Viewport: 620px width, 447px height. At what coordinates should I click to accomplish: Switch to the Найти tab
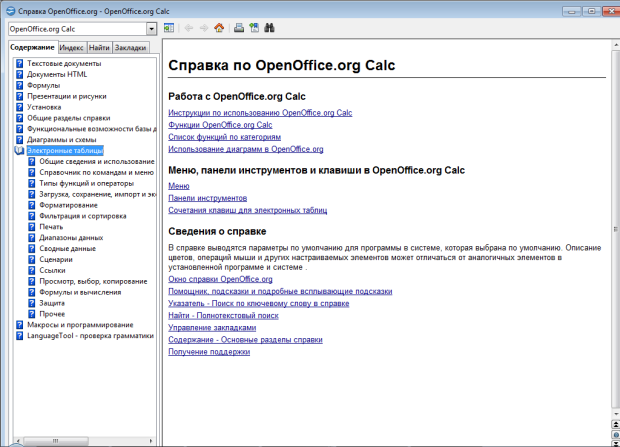tap(99, 48)
